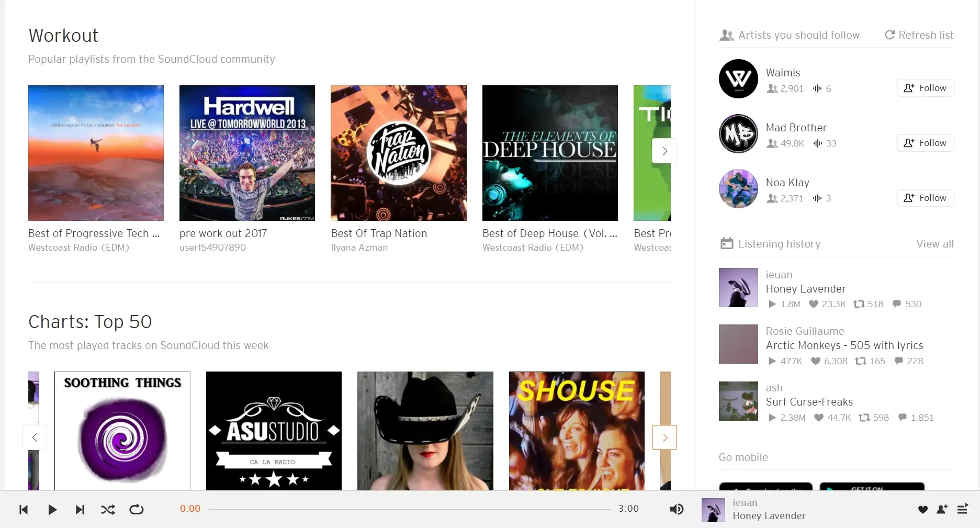
Task: Open Shouse chart cover
Action: [577, 431]
